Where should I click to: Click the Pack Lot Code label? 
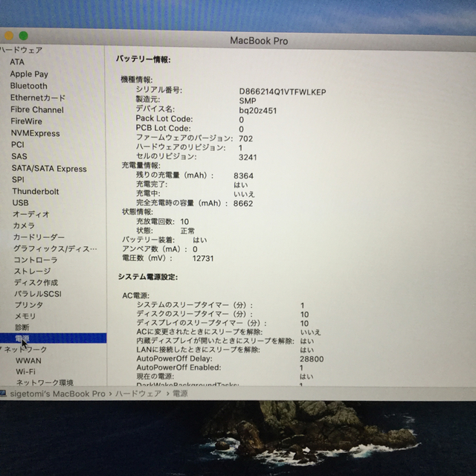tap(164, 119)
